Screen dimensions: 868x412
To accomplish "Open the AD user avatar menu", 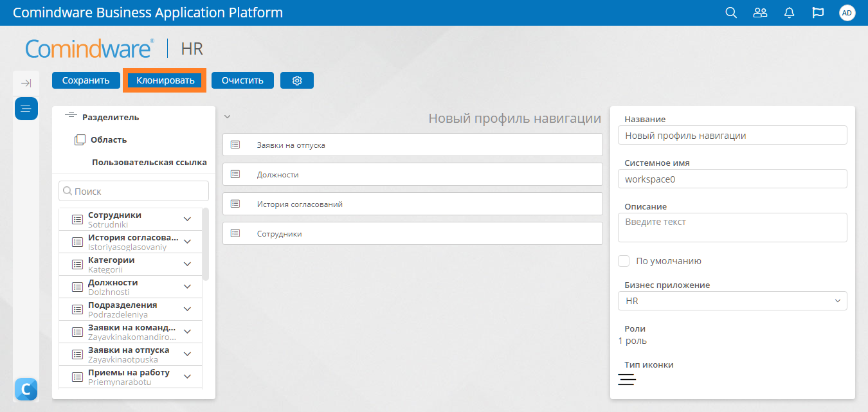I will tap(847, 13).
